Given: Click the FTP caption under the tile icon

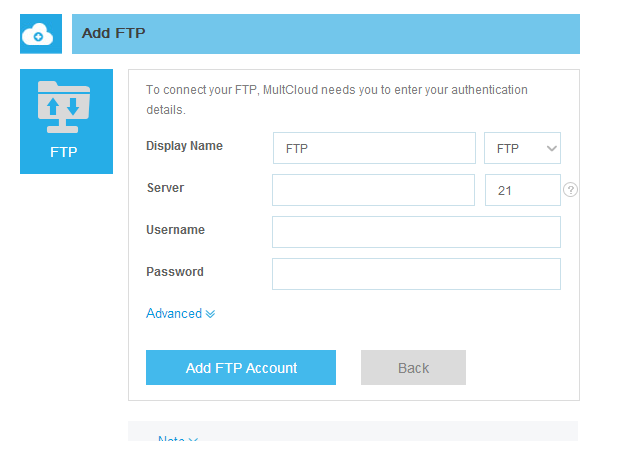Looking at the screenshot, I should [64, 153].
